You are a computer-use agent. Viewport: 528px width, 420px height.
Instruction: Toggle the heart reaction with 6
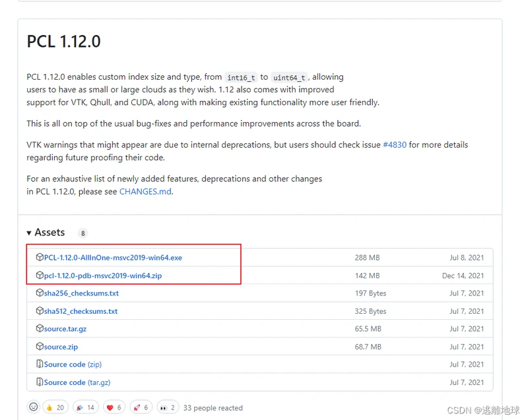pos(113,407)
